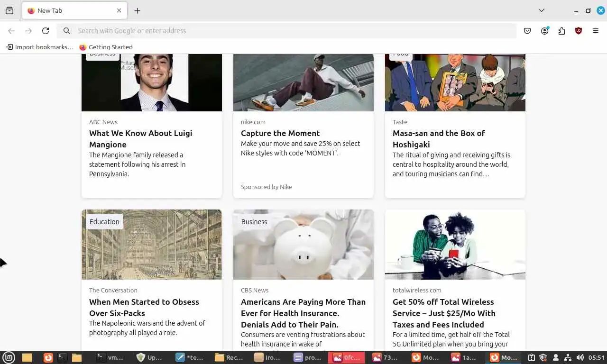
Task: Open the Getting Started bookmark
Action: (x=106, y=47)
